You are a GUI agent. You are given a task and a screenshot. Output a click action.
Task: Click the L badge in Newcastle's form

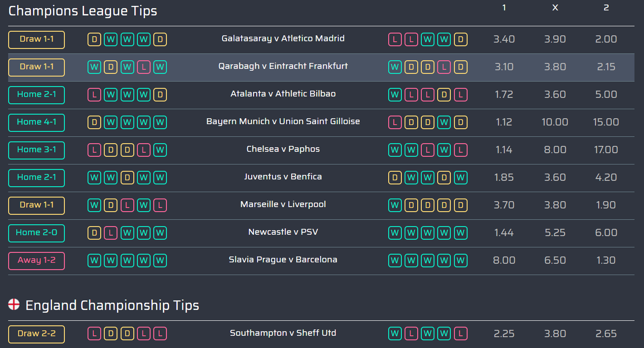coord(111,233)
